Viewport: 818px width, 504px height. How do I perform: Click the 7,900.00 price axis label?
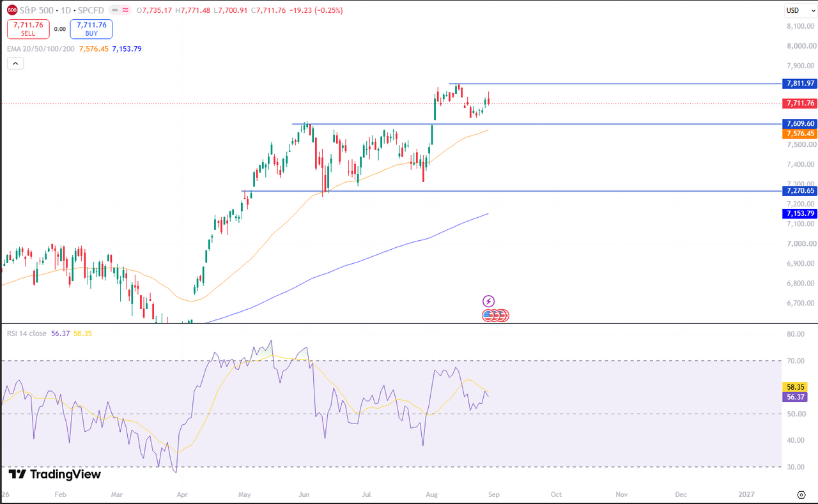(801, 66)
